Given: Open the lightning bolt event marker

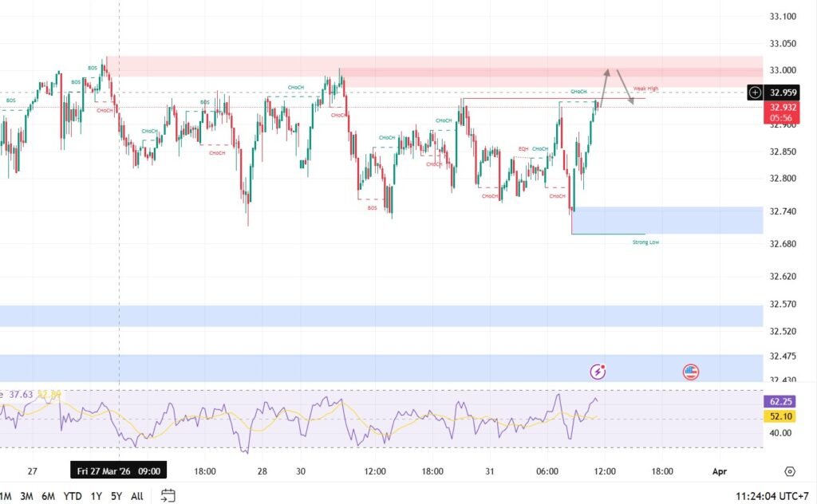Looking at the screenshot, I should pos(598,371).
